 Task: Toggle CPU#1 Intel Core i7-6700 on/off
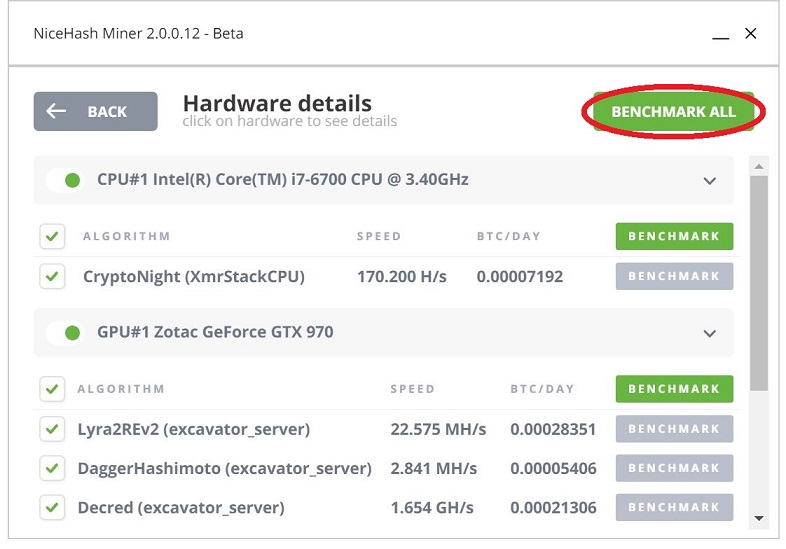65,180
